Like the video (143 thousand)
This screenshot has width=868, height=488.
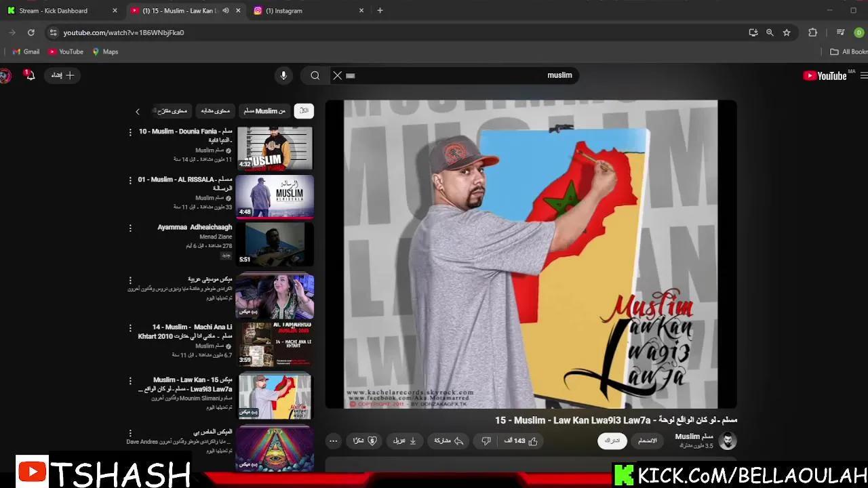[x=521, y=441]
